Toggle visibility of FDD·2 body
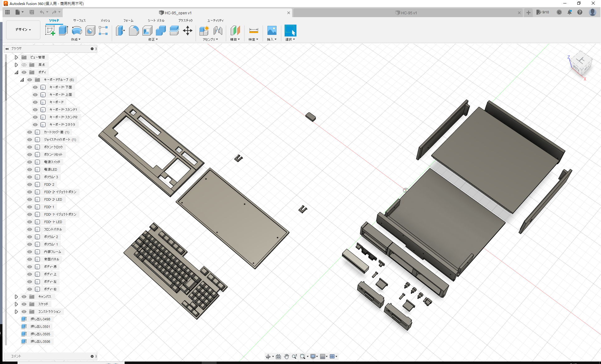This screenshot has width=601, height=364. (29, 184)
